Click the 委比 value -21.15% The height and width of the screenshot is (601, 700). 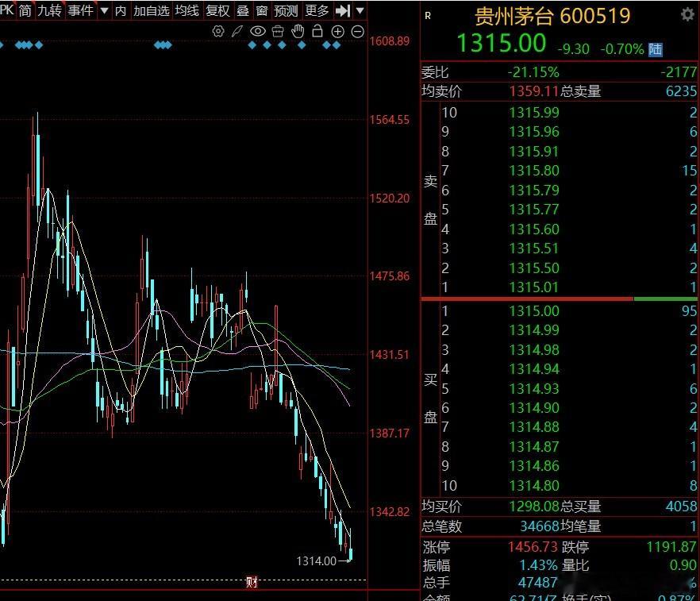533,72
